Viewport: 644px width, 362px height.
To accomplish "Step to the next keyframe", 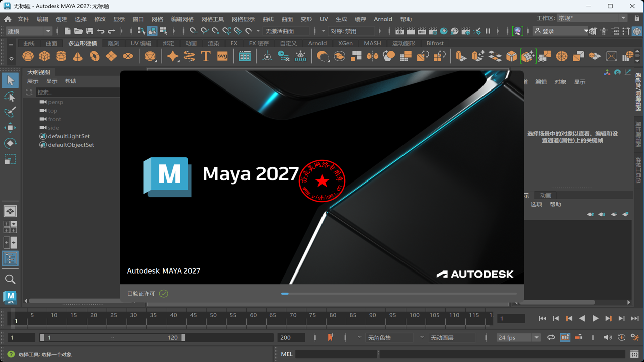I will 608,318.
